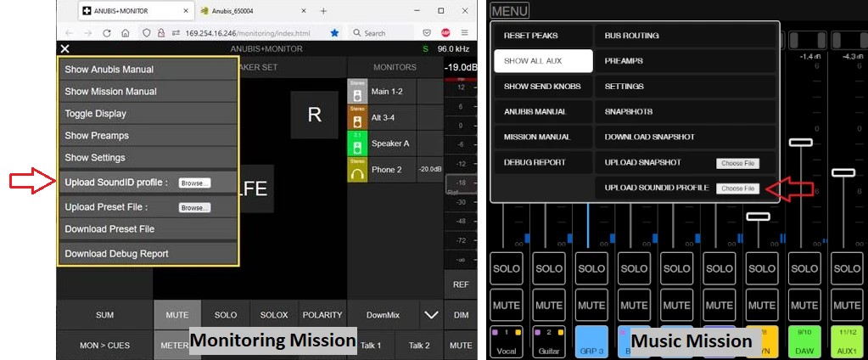Click the DownMix button
This screenshot has height=360, width=868.
pyautogui.click(x=383, y=315)
